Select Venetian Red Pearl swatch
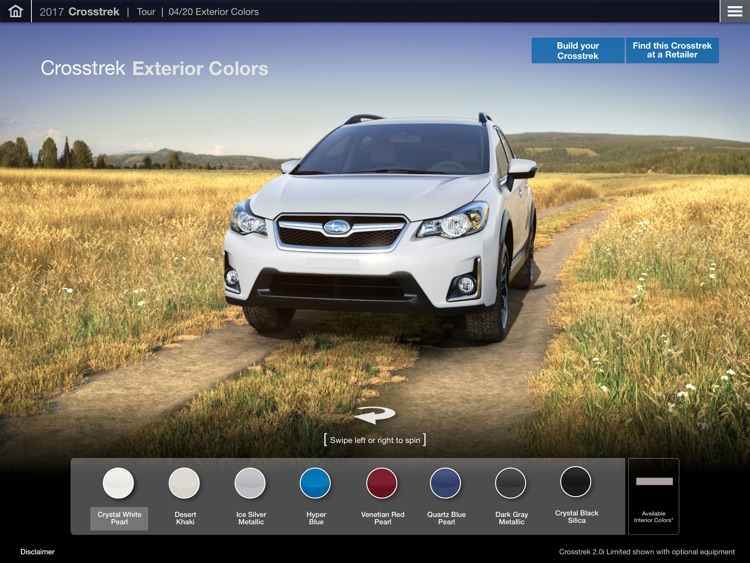The width and height of the screenshot is (750, 563). [381, 483]
